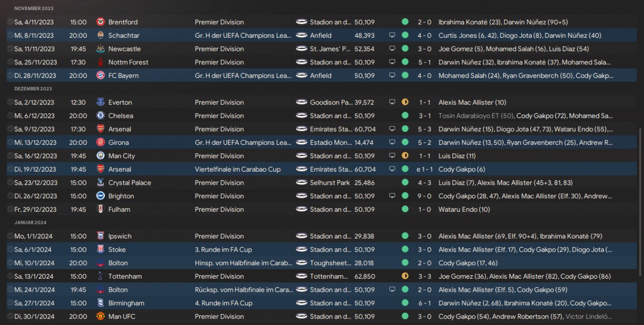644x325 pixels.
Task: Click the Chelsea club badge
Action: click(x=100, y=116)
